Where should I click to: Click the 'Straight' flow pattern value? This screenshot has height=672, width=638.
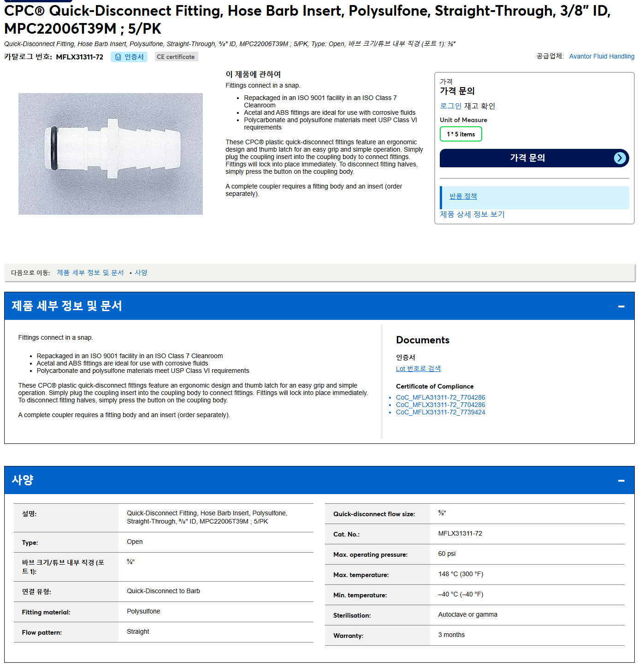pyautogui.click(x=138, y=632)
